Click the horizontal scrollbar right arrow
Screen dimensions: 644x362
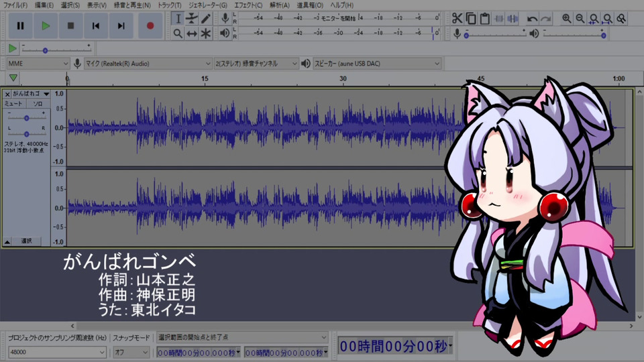pos(631,326)
